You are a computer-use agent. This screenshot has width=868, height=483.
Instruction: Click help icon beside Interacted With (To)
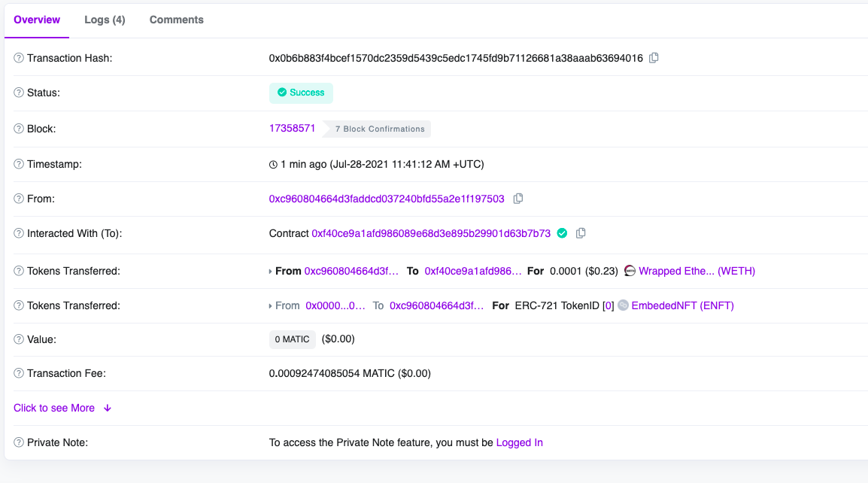pyautogui.click(x=19, y=233)
